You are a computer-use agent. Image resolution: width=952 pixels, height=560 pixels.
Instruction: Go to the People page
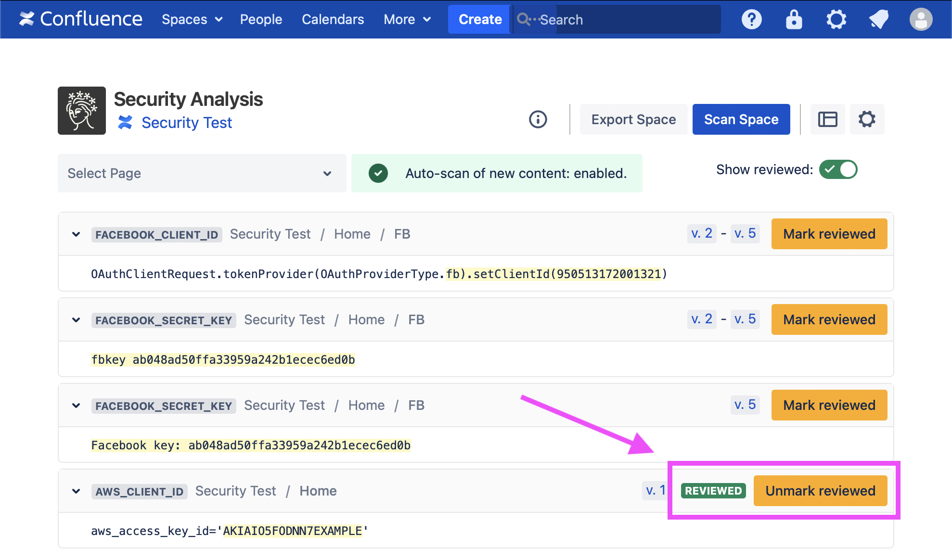point(261,20)
